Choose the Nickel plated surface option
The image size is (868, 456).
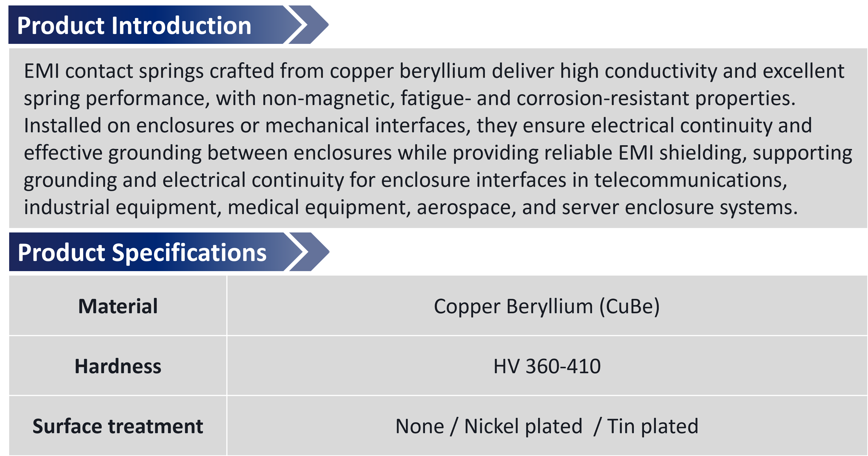tap(523, 426)
